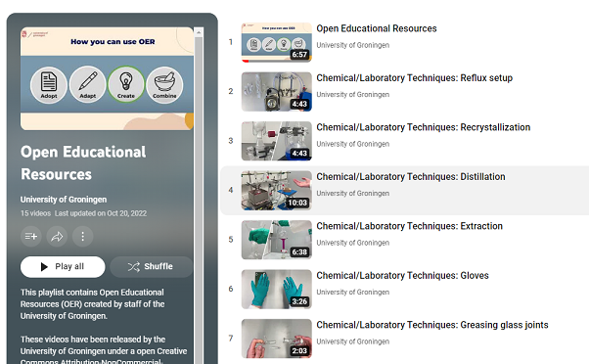Click the scrollbar up arrow in playlist panel
Viewport: 589px width, 364px height.
199,32
